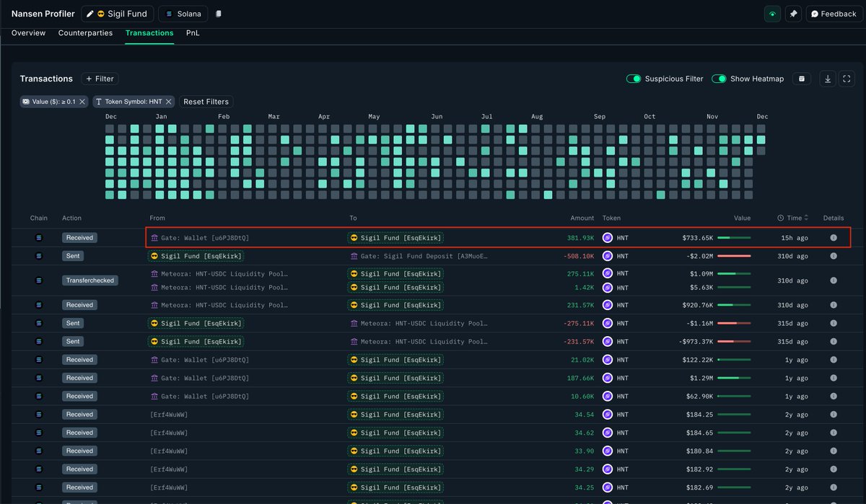866x504 pixels.
Task: Toggle the green eye watch button
Action: coord(772,14)
